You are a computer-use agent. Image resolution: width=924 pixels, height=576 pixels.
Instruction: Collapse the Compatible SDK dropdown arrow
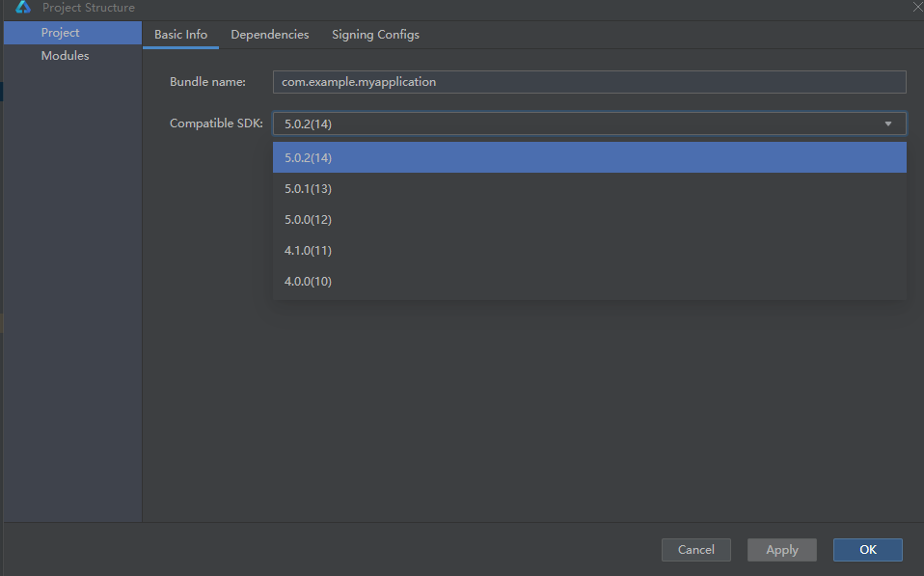888,123
